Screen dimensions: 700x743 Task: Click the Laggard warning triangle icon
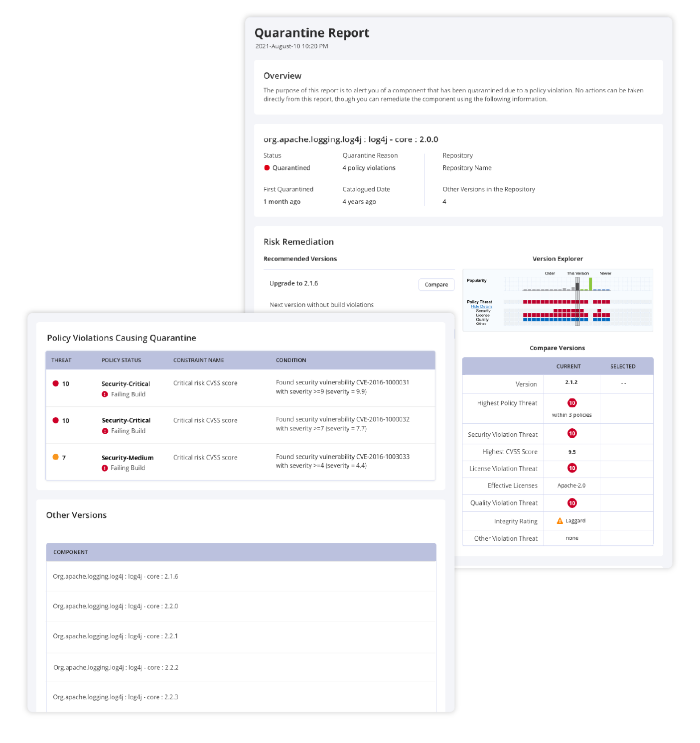pyautogui.click(x=560, y=521)
